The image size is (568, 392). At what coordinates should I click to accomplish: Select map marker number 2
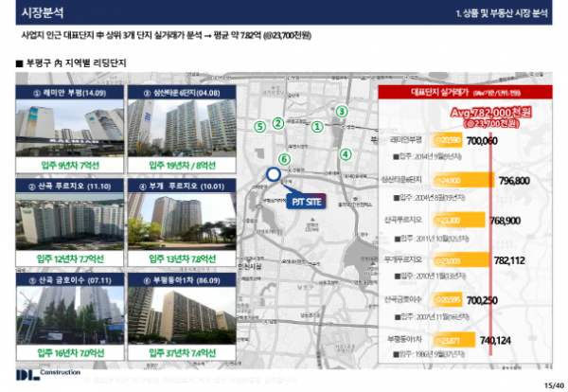(277, 122)
